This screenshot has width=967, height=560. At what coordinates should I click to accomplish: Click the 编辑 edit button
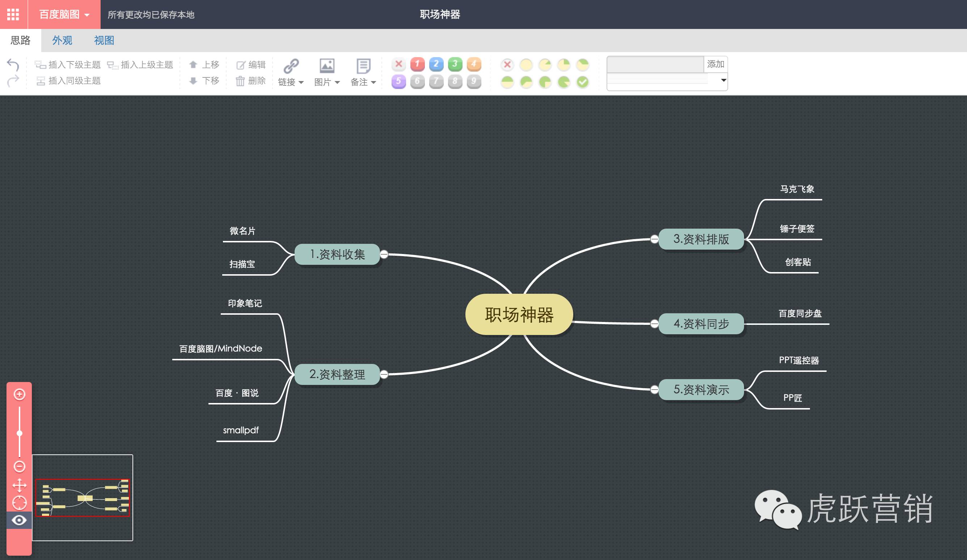pyautogui.click(x=250, y=65)
